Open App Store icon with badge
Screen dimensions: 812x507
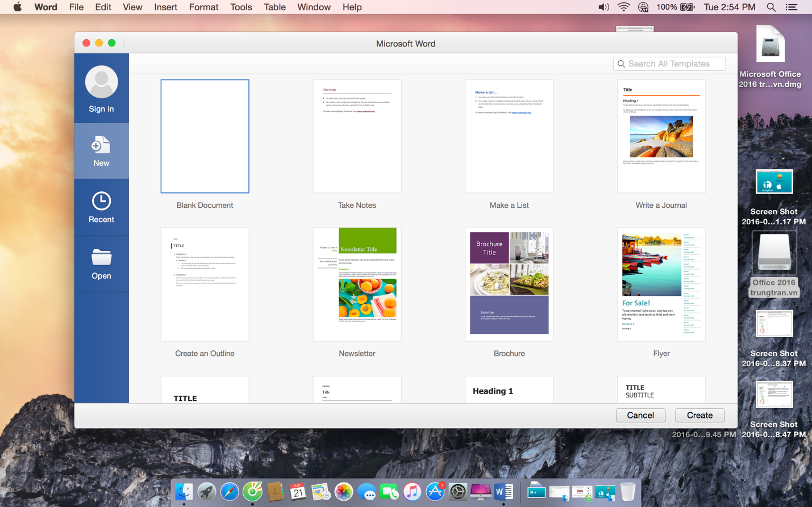435,492
